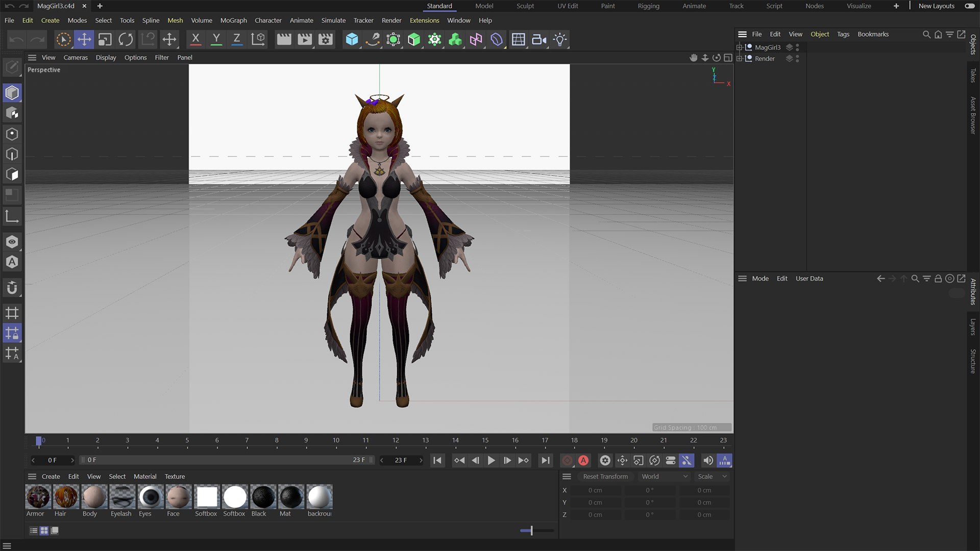Adjust the material preview size slider
The width and height of the screenshot is (980, 551).
(531, 531)
